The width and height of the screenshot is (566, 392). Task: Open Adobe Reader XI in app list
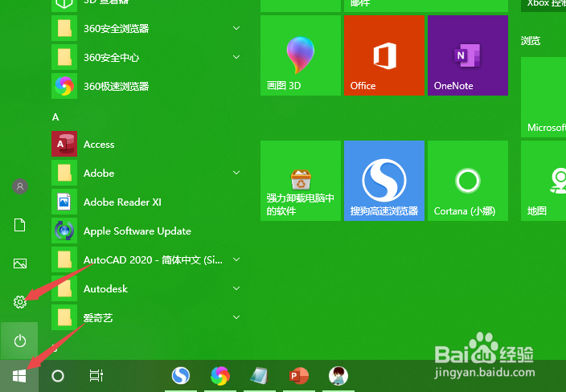(x=146, y=202)
